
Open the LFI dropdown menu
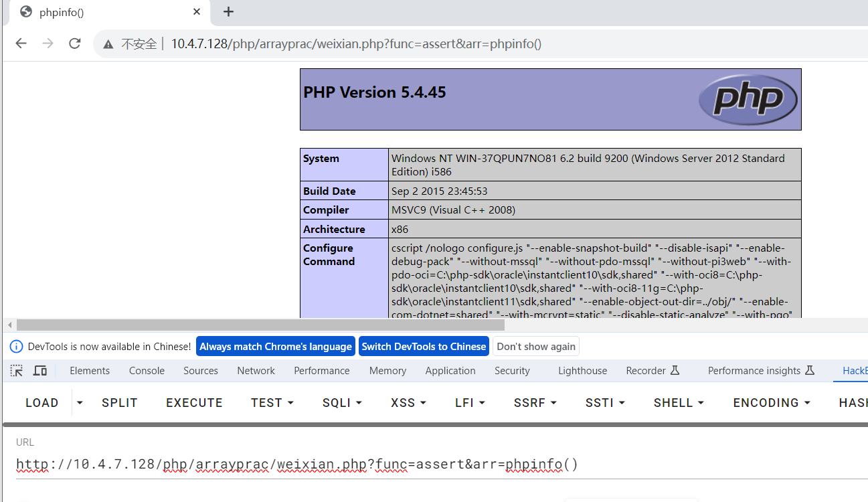tap(470, 402)
